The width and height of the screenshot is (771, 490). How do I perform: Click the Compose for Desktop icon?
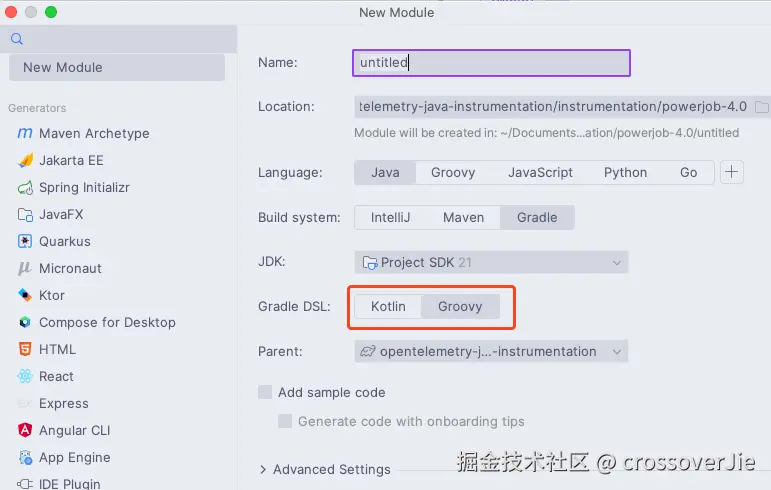coord(25,322)
